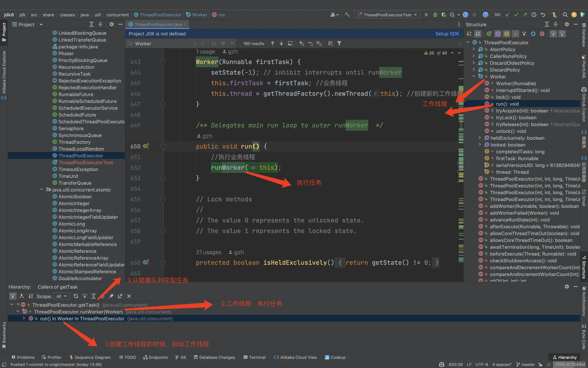
Task: Toggle alphabetical sort in Structure panel
Action: pos(478,34)
